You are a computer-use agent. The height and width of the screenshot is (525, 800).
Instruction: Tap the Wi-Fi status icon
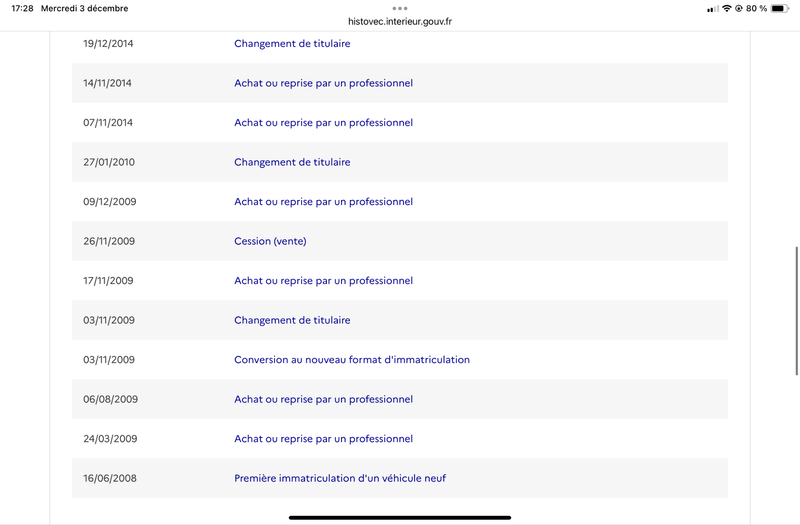(x=727, y=9)
